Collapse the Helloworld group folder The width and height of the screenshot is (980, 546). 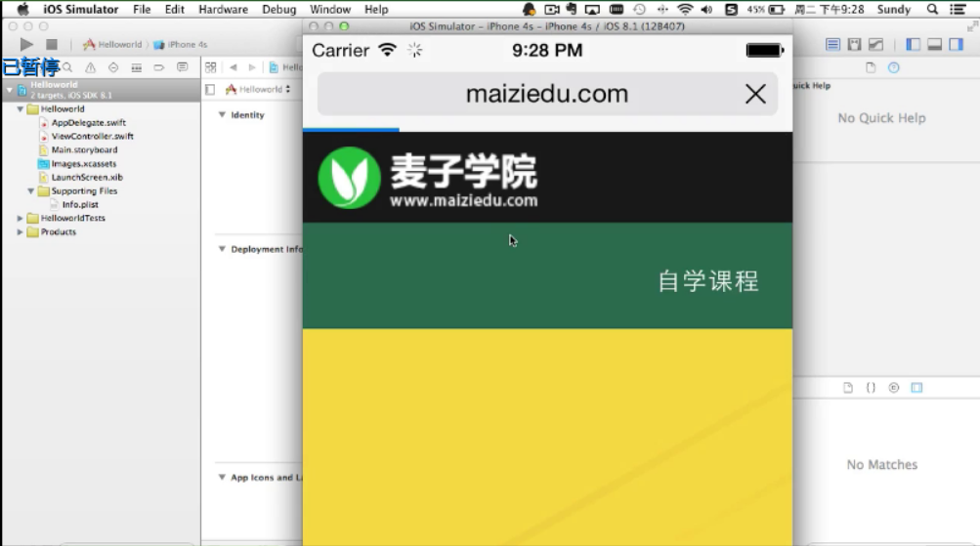click(20, 109)
